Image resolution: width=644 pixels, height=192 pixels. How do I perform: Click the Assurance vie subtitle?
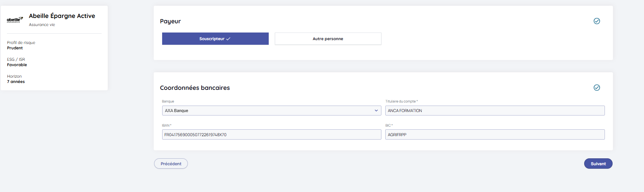42,25
